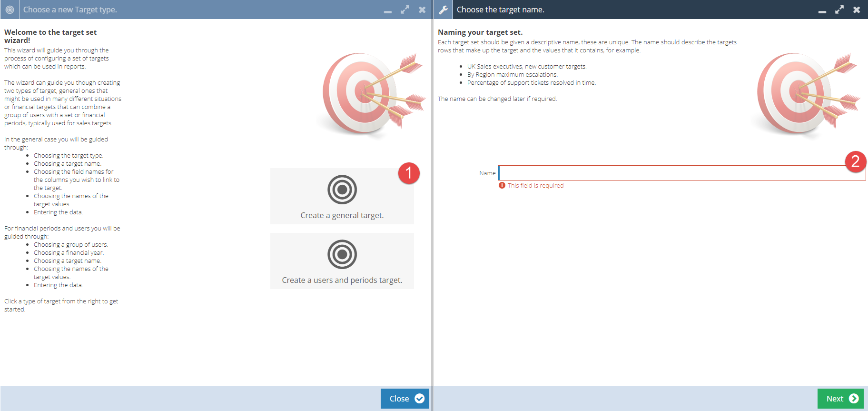The image size is (868, 411).
Task: Minimize the 'Choose a new Target type' dialog
Action: click(388, 10)
